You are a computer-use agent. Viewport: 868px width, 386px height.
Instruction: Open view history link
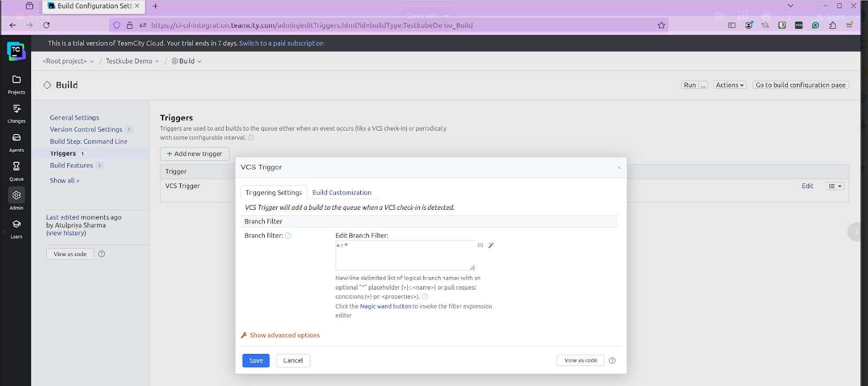click(x=66, y=233)
